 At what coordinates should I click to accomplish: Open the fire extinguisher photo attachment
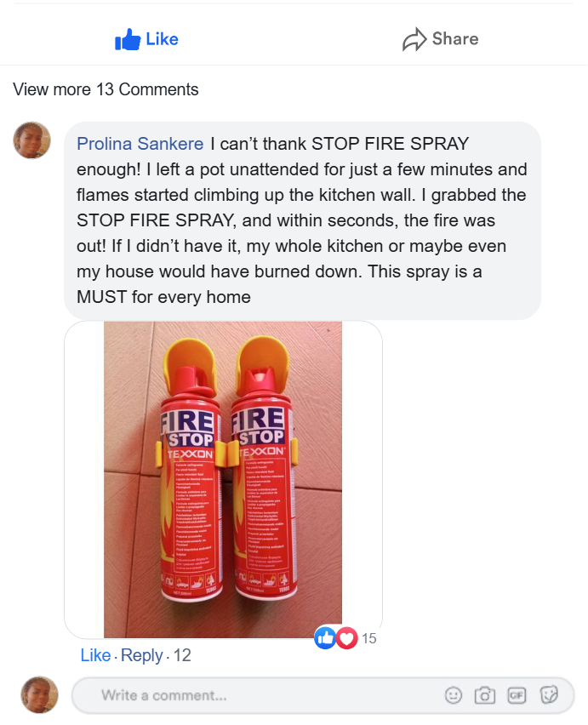[223, 479]
